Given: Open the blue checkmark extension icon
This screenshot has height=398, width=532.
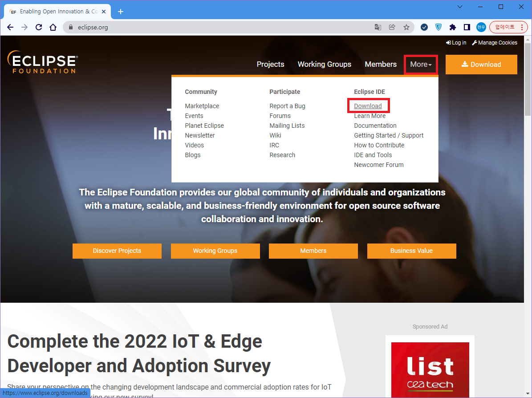Looking at the screenshot, I should tap(424, 27).
